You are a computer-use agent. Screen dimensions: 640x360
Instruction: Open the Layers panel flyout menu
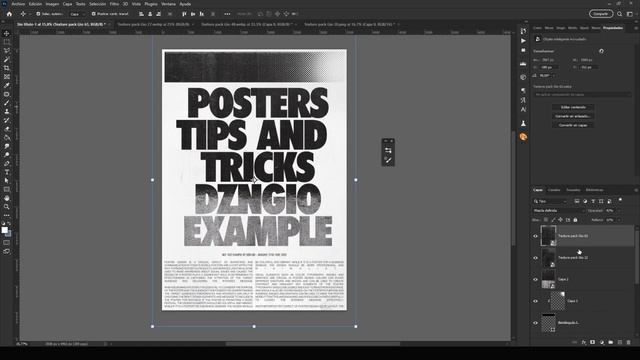[x=636, y=190]
